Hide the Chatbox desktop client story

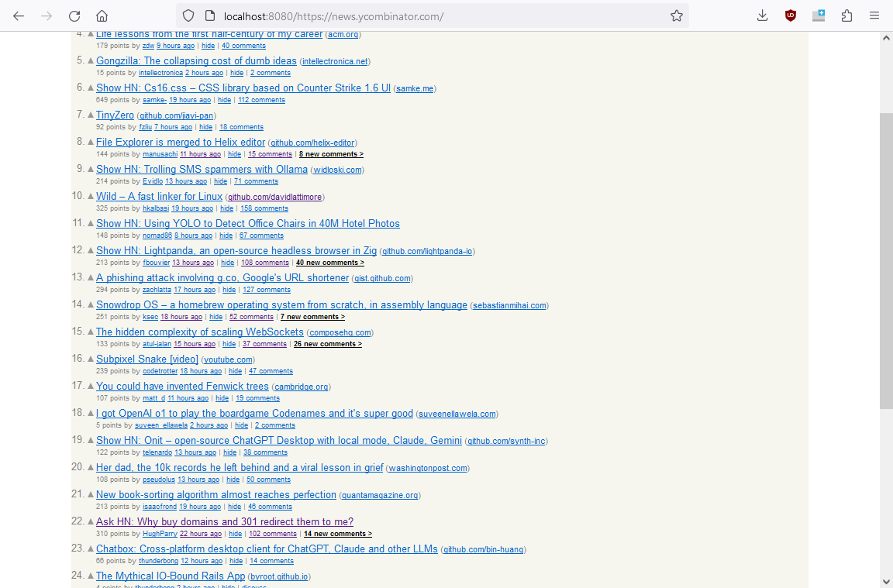[x=236, y=561]
